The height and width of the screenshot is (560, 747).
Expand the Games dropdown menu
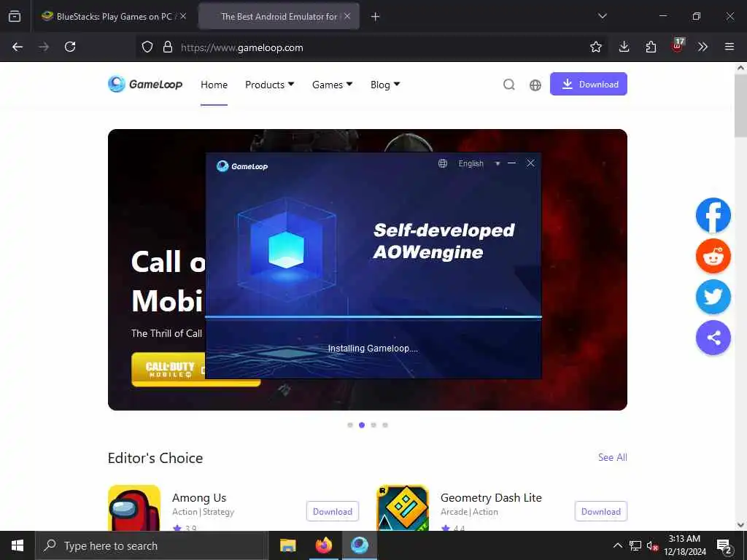click(x=332, y=85)
